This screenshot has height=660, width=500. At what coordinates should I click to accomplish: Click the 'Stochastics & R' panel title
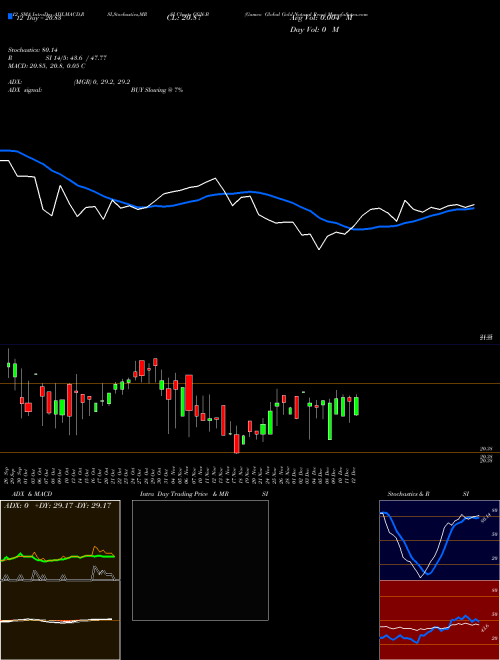[x=408, y=494]
